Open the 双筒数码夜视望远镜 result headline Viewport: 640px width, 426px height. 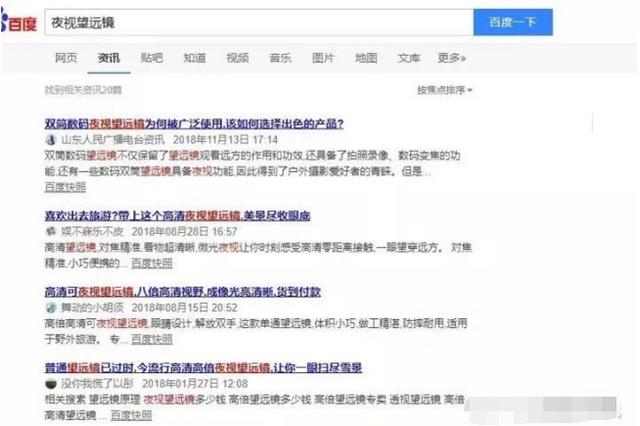(x=194, y=123)
